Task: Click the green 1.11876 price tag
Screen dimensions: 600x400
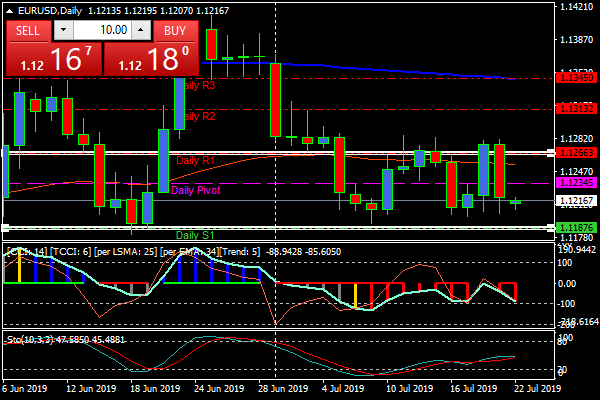Action: click(576, 227)
